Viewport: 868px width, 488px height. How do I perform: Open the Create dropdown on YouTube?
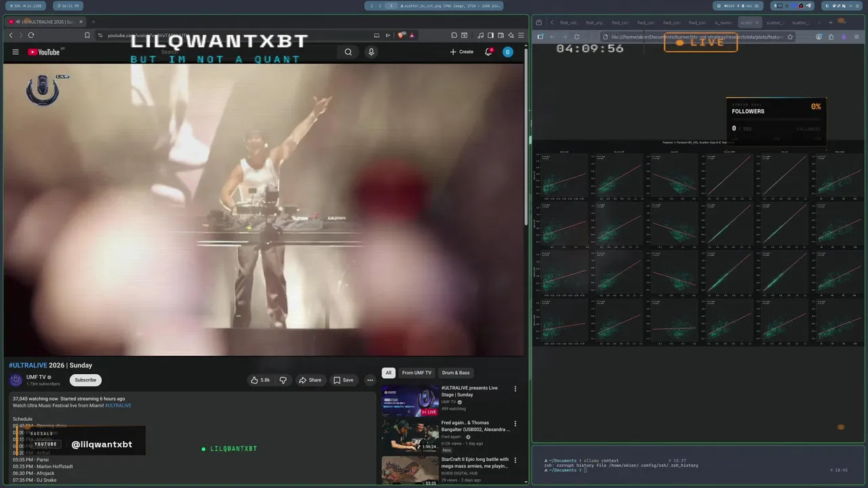[x=462, y=52]
